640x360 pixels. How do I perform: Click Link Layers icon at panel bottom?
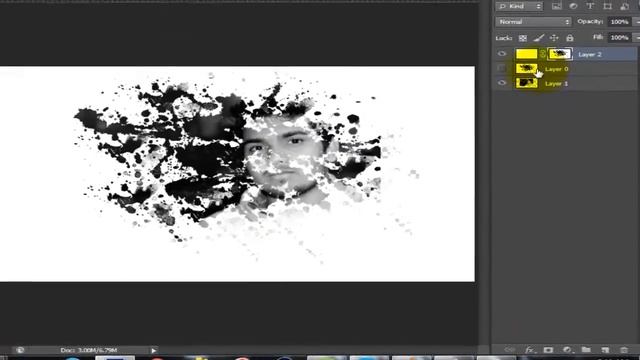click(509, 350)
